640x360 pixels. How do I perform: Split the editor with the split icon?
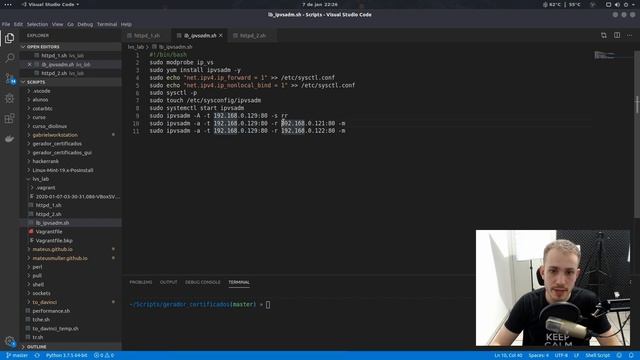(617, 36)
